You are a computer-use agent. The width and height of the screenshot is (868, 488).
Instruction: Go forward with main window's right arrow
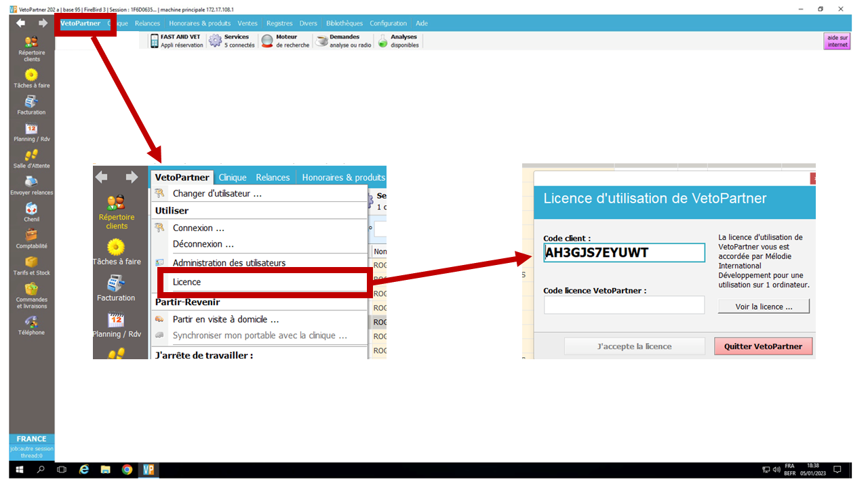tap(43, 23)
